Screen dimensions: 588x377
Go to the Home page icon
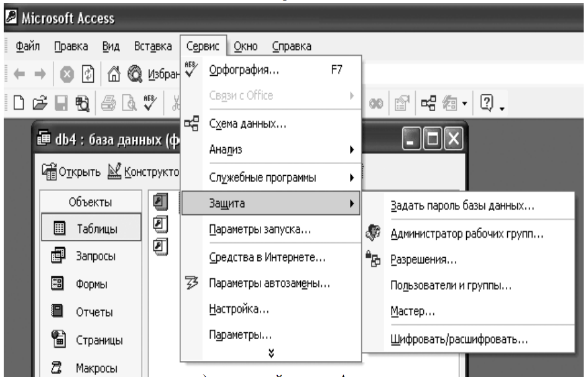114,73
